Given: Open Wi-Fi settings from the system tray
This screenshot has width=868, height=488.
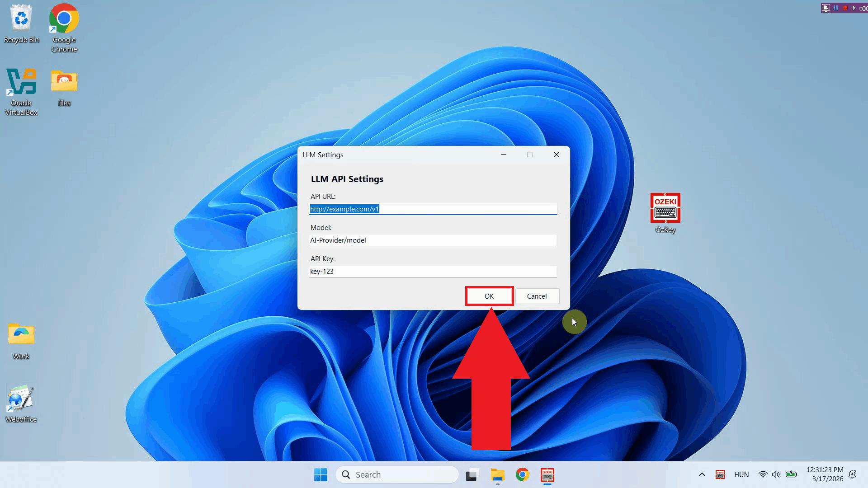Looking at the screenshot, I should [x=763, y=474].
